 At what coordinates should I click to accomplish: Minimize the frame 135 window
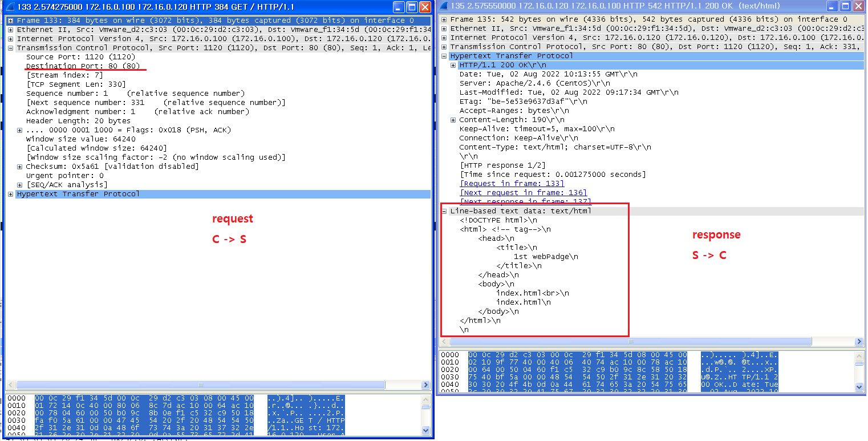point(833,7)
